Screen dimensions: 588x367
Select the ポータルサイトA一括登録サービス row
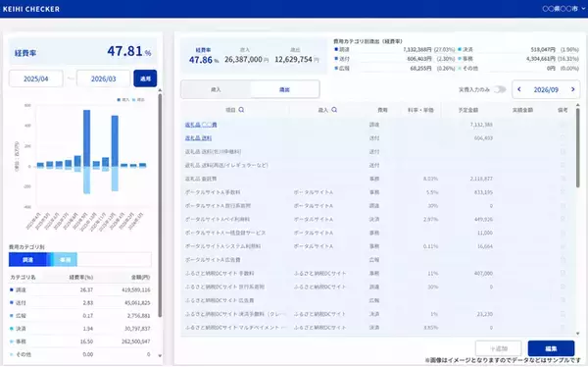378,233
